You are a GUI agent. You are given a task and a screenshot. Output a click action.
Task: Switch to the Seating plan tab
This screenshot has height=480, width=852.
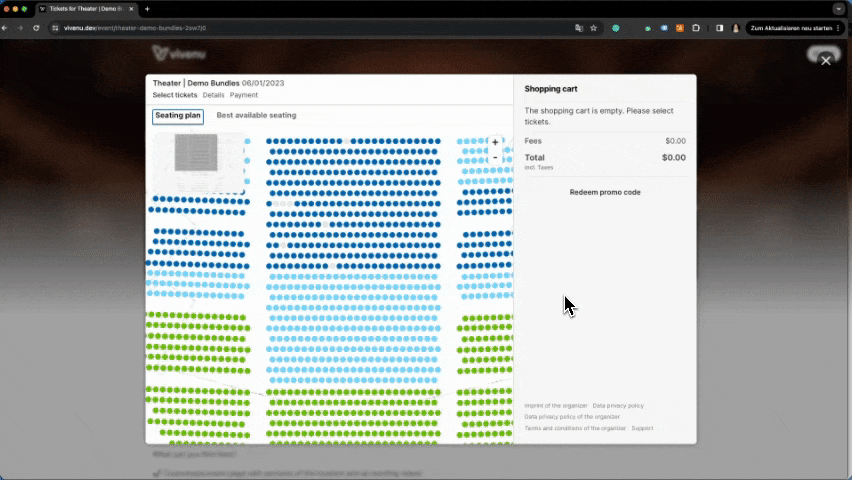click(178, 116)
